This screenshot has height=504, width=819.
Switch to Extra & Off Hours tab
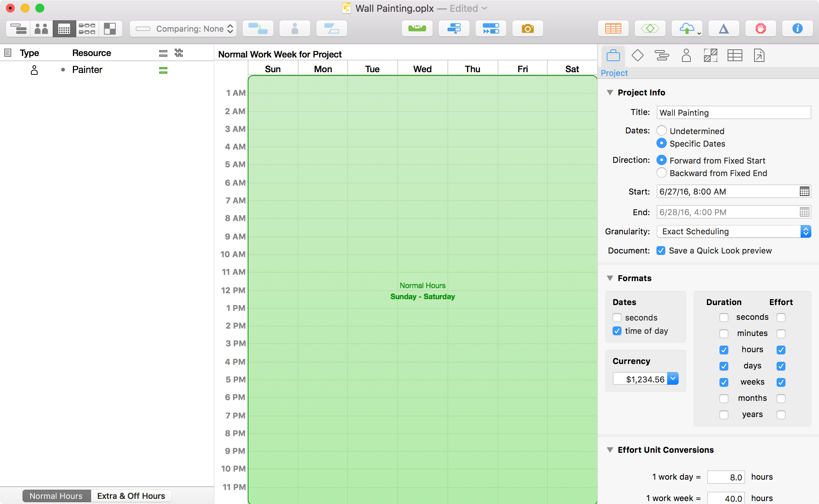pyautogui.click(x=132, y=495)
